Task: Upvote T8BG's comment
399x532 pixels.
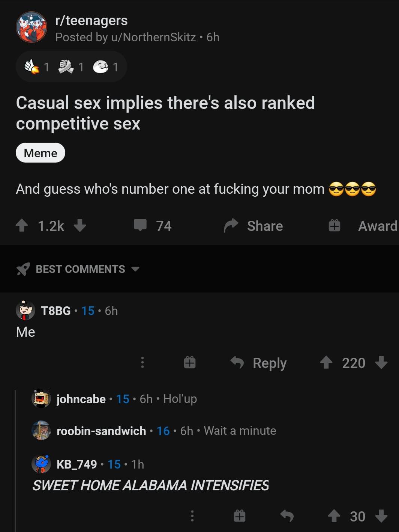Action: pos(326,363)
